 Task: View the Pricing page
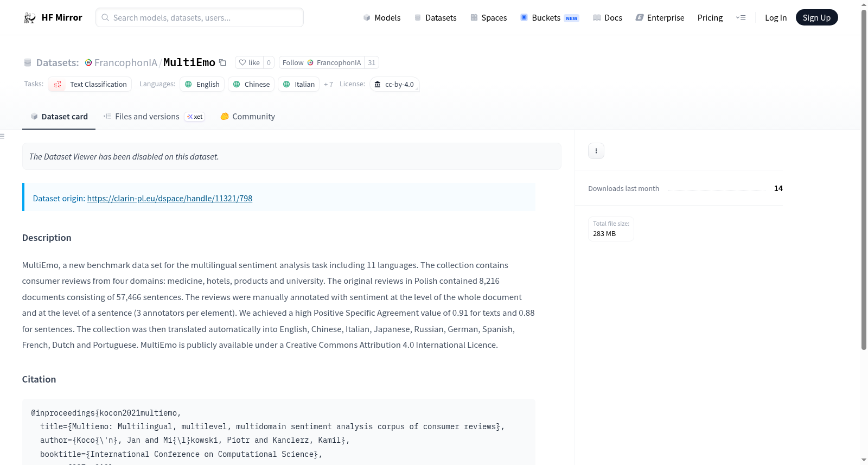pyautogui.click(x=710, y=17)
